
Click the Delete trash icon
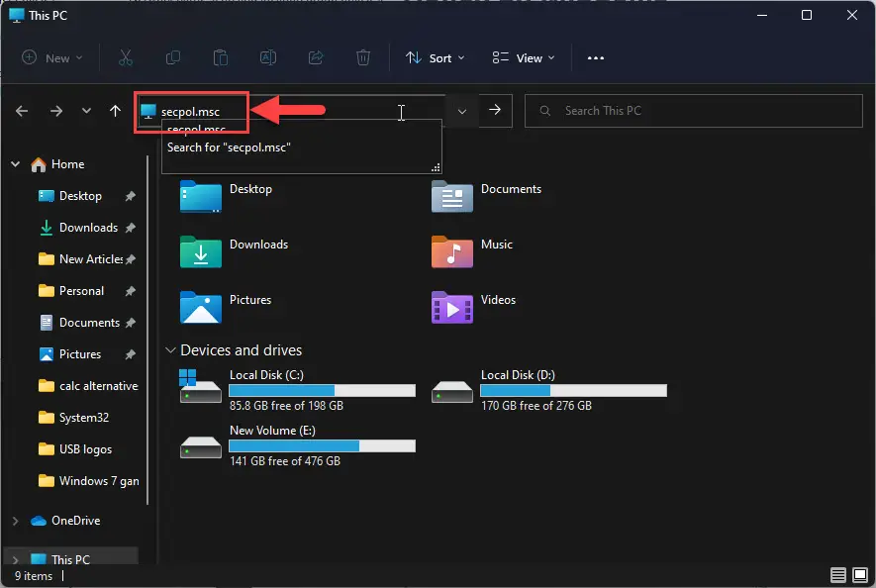coord(363,57)
